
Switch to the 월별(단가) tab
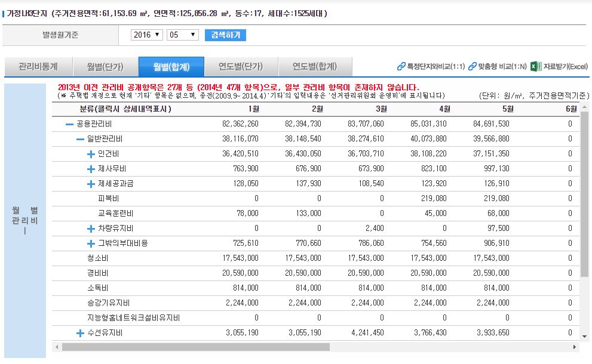[x=105, y=66]
